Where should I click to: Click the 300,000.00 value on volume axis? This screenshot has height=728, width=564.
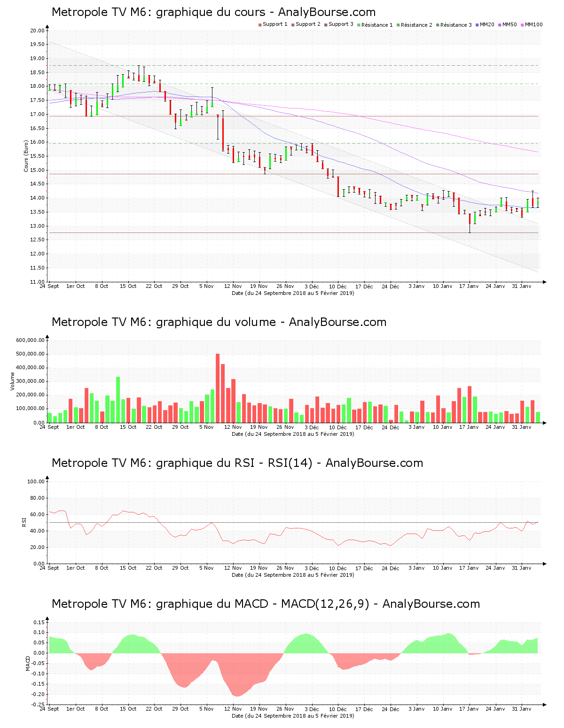[30, 382]
